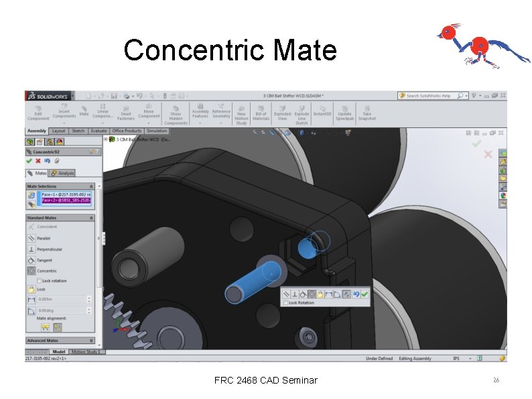
Task: Open the Office Products tab
Action: click(127, 131)
